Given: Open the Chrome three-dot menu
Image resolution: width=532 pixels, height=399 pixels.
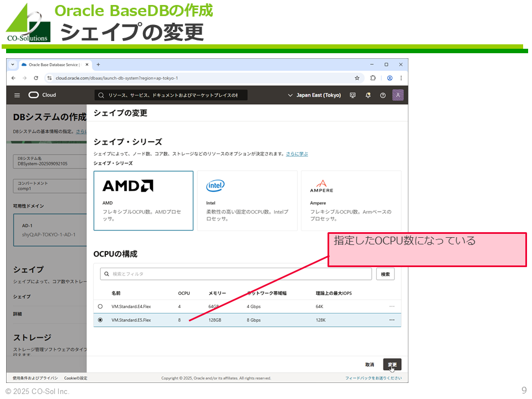Looking at the screenshot, I should coord(401,78).
